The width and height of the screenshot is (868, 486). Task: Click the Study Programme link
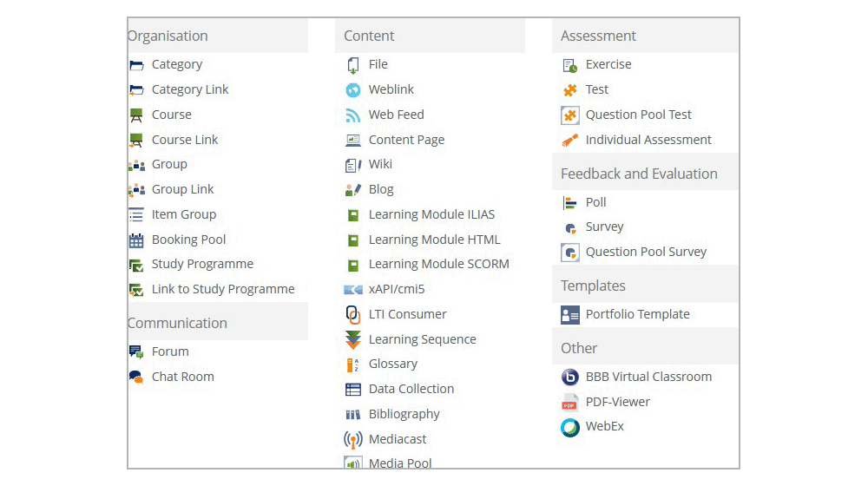[202, 264]
